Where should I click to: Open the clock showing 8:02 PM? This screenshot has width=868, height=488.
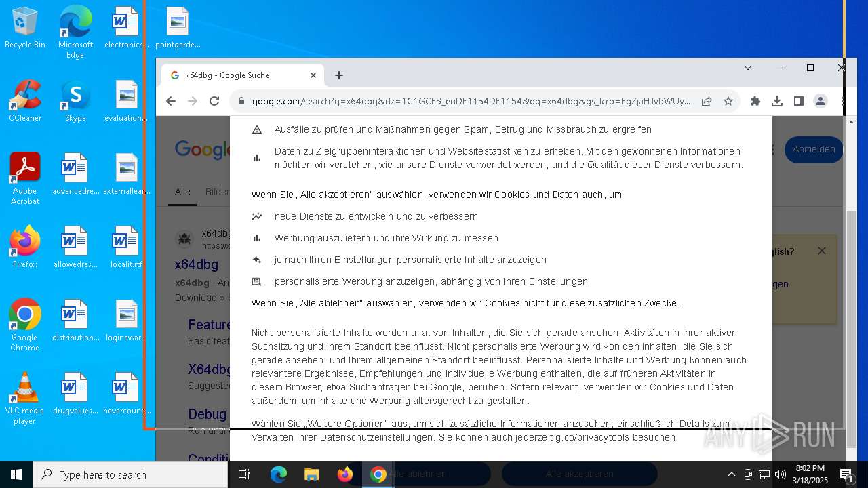[810, 474]
